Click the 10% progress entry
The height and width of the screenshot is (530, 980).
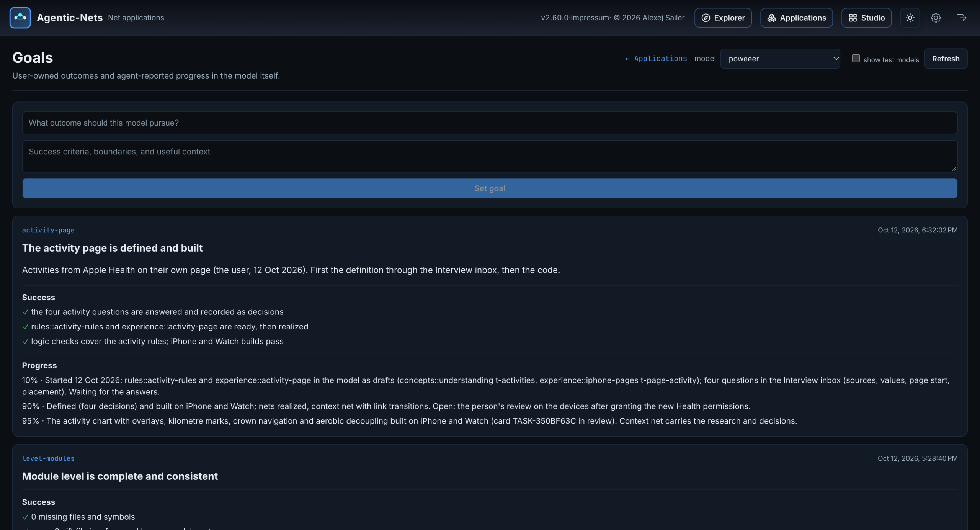point(485,386)
